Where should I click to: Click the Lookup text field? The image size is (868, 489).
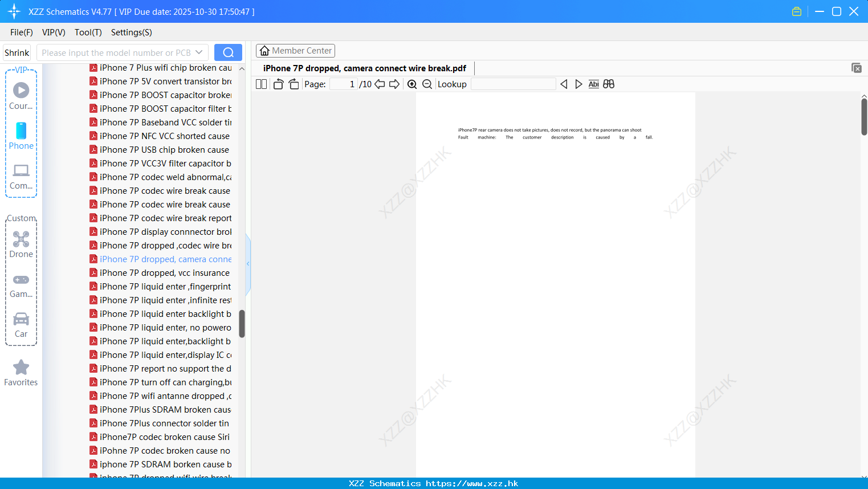point(513,84)
